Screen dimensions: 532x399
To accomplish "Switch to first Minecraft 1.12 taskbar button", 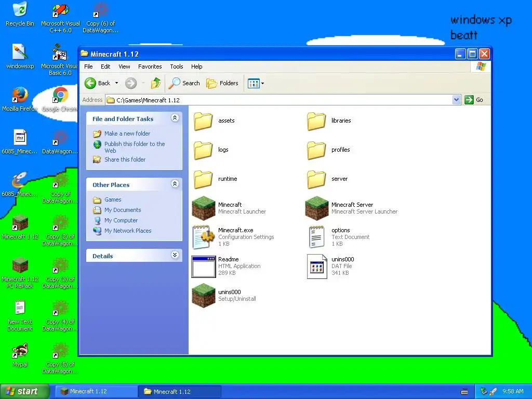I will pos(96,392).
